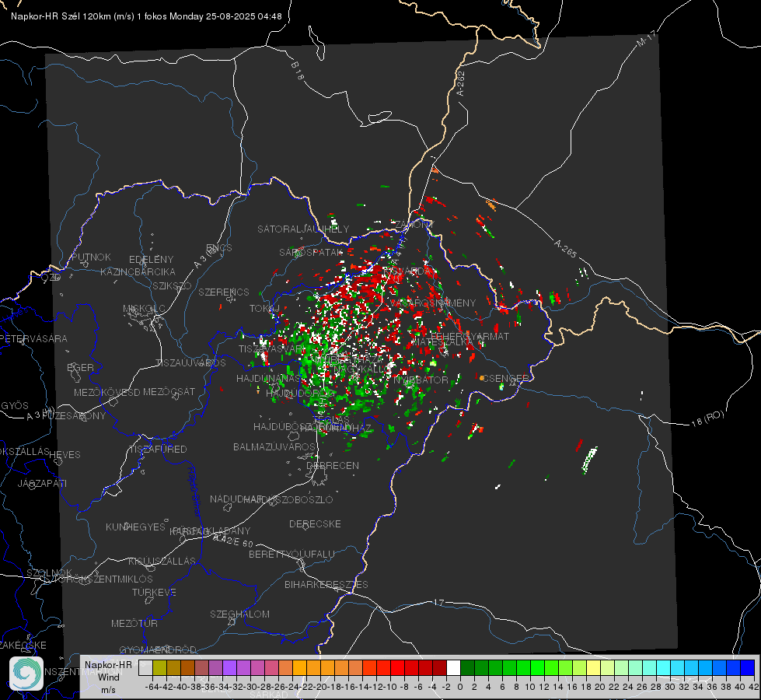Click the BERETTYÓÚJFALU label
761x700 pixels.
[291, 554]
